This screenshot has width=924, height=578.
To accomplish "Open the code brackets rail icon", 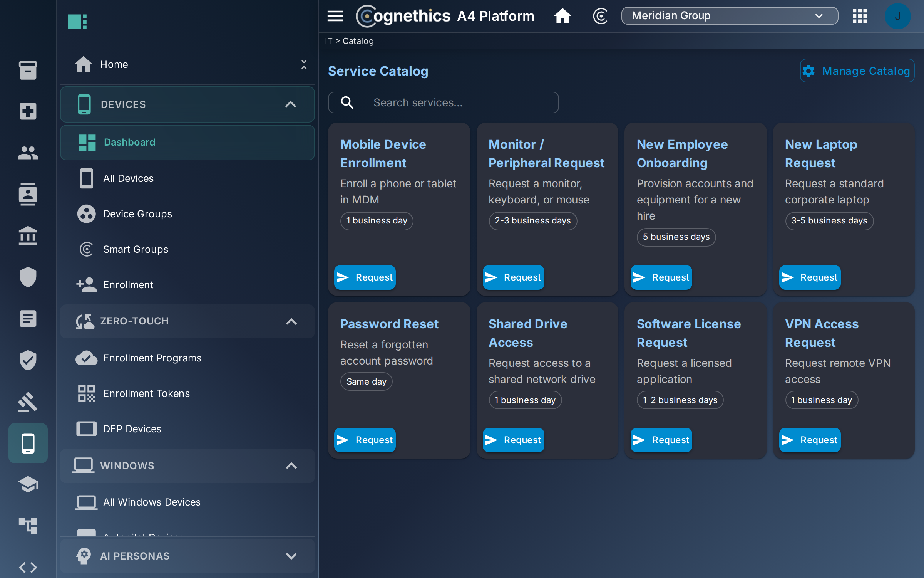I will [x=28, y=567].
